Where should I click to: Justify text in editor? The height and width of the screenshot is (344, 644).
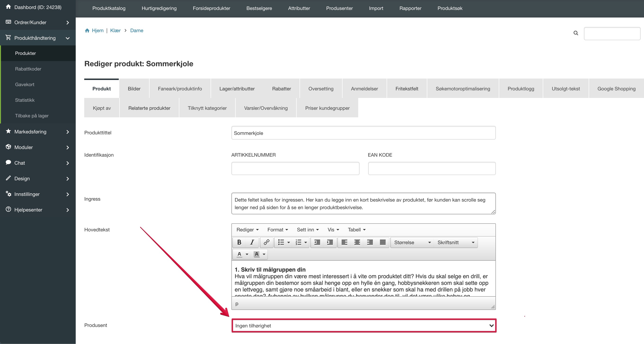pyautogui.click(x=383, y=242)
